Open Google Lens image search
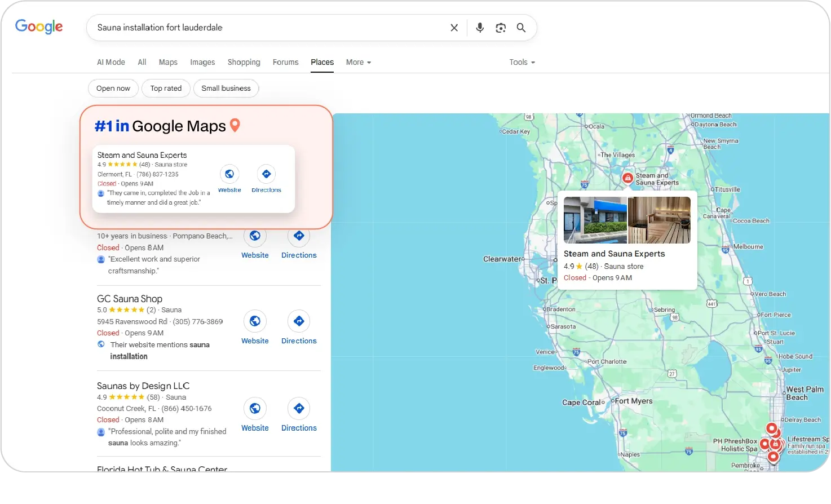The image size is (831, 504). (501, 28)
